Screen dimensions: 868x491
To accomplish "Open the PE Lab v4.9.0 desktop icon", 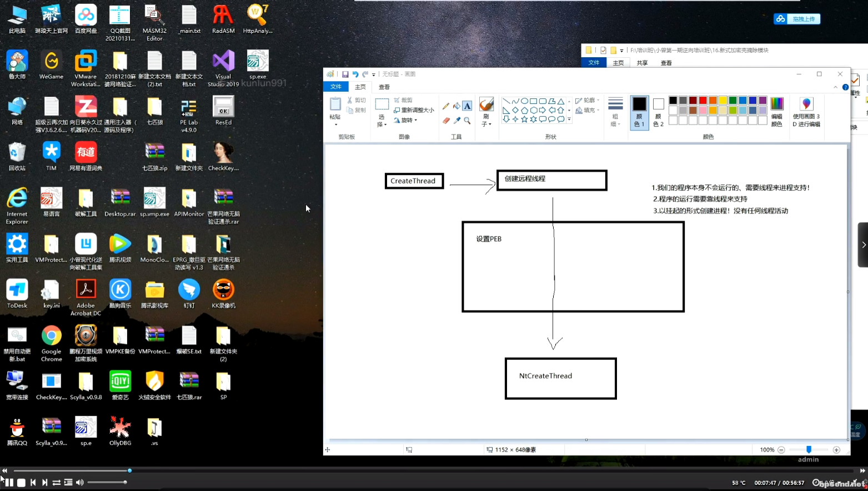I will (x=189, y=115).
